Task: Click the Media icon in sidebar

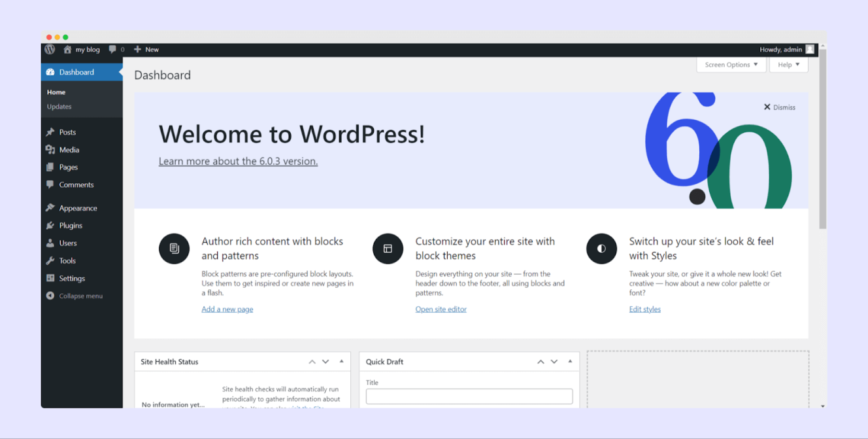Action: tap(50, 150)
